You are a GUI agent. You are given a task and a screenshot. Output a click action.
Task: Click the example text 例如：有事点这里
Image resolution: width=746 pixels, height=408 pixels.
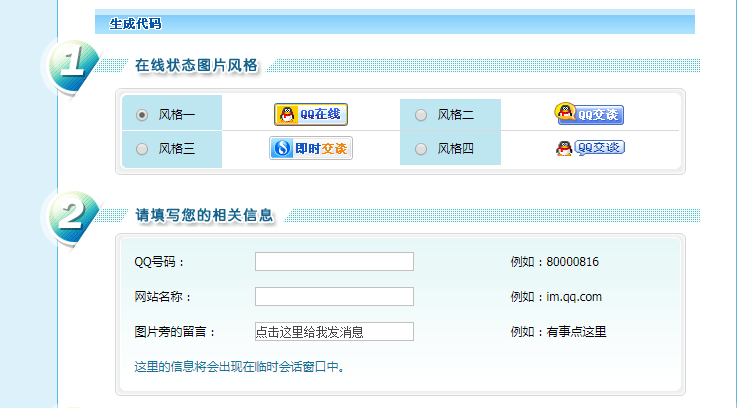coord(558,332)
